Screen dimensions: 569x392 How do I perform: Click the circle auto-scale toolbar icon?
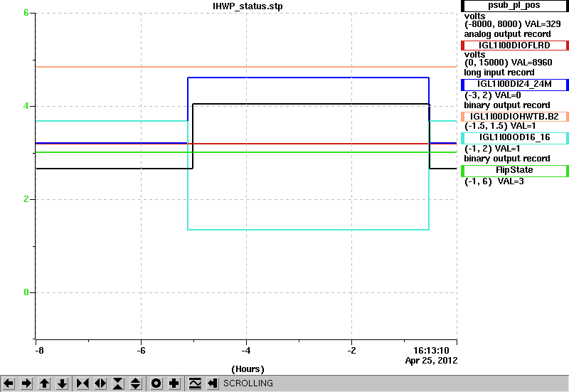(156, 383)
